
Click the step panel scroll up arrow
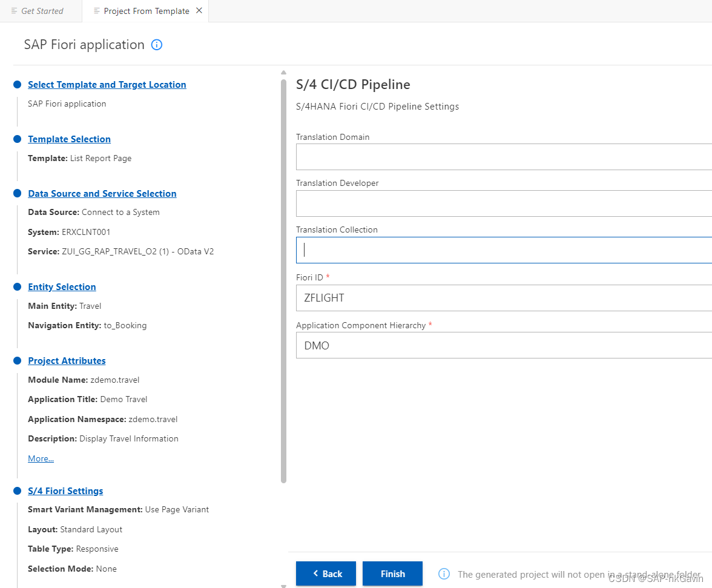point(284,72)
